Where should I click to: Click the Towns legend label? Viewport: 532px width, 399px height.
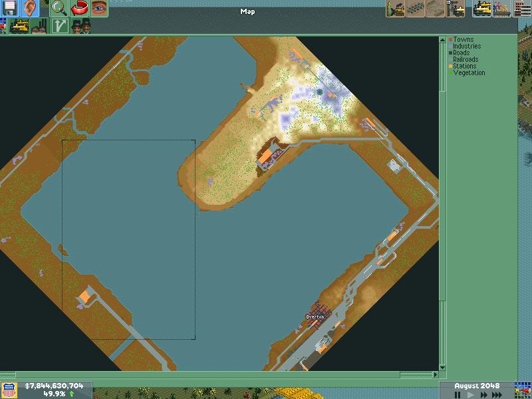(464, 39)
